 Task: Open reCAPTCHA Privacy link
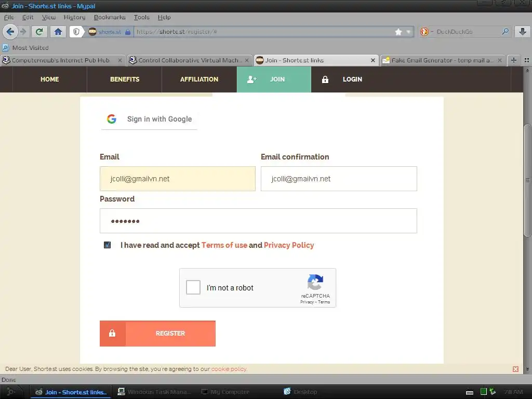(307, 302)
